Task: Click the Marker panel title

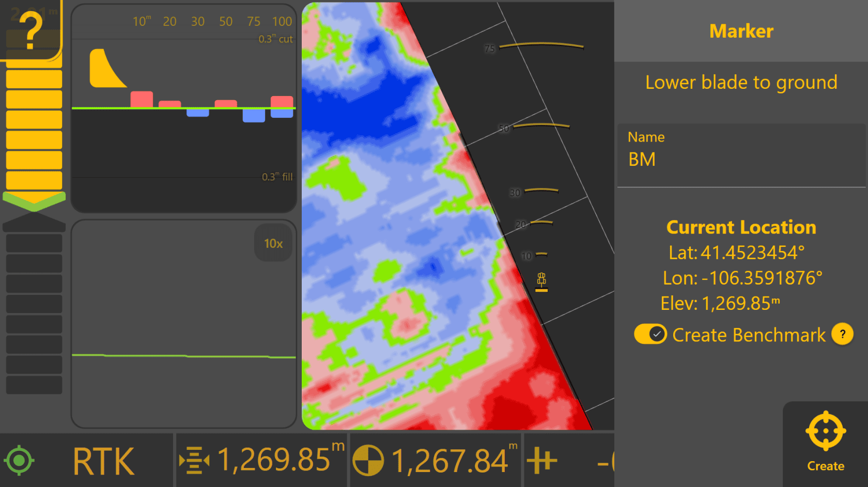Action: coord(741,31)
